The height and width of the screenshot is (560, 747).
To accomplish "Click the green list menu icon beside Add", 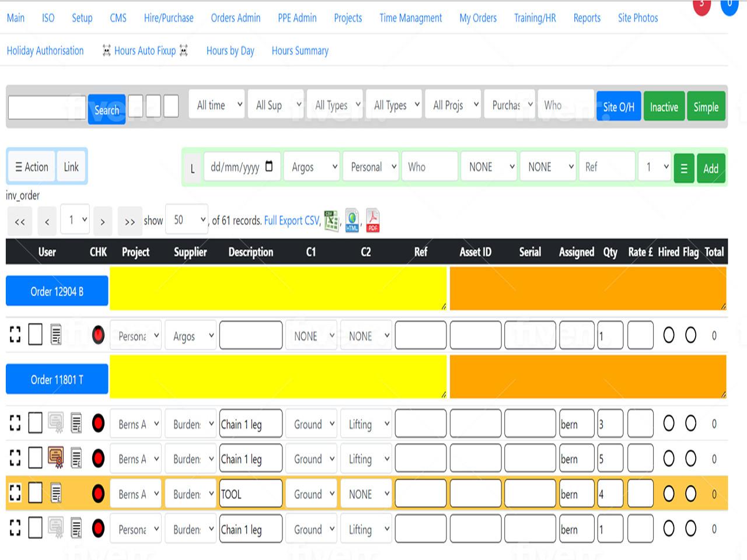I will [x=683, y=169].
